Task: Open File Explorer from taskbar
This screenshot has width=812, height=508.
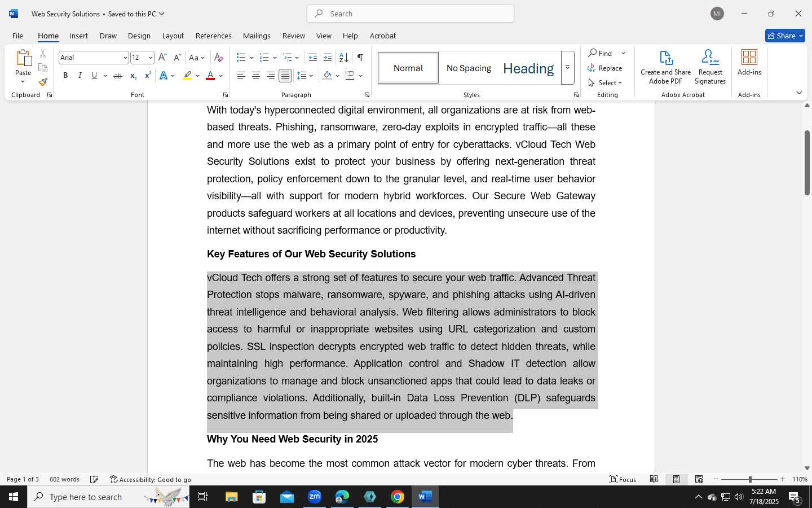Action: tap(232, 497)
